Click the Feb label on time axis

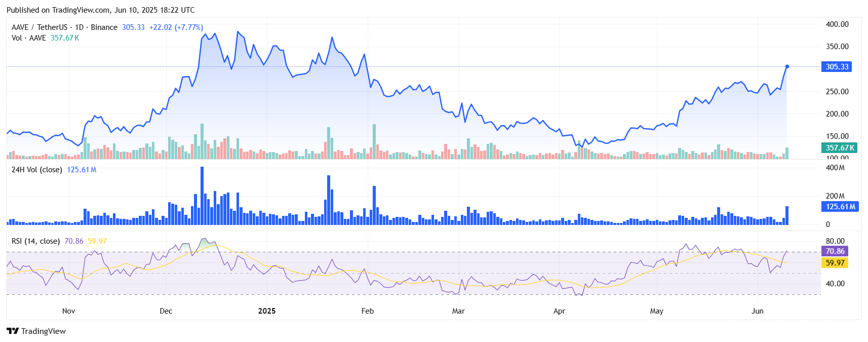point(367,311)
